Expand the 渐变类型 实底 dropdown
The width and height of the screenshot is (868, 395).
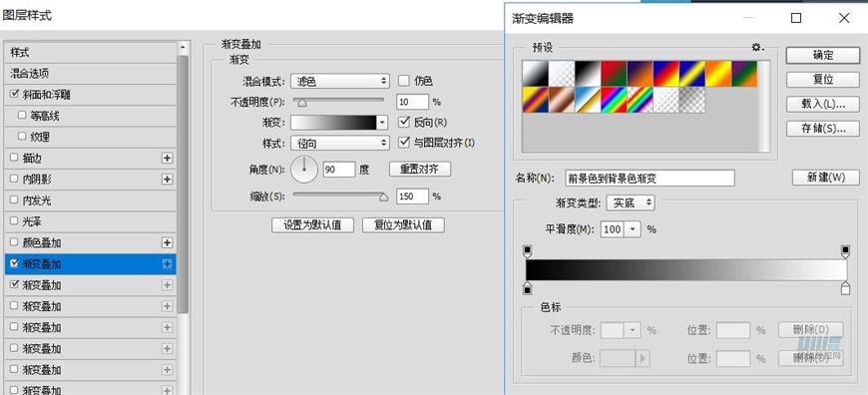pos(631,203)
